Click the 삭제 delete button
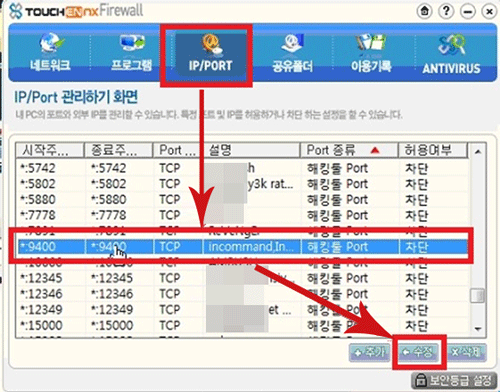The height and width of the screenshot is (392, 500). [466, 352]
